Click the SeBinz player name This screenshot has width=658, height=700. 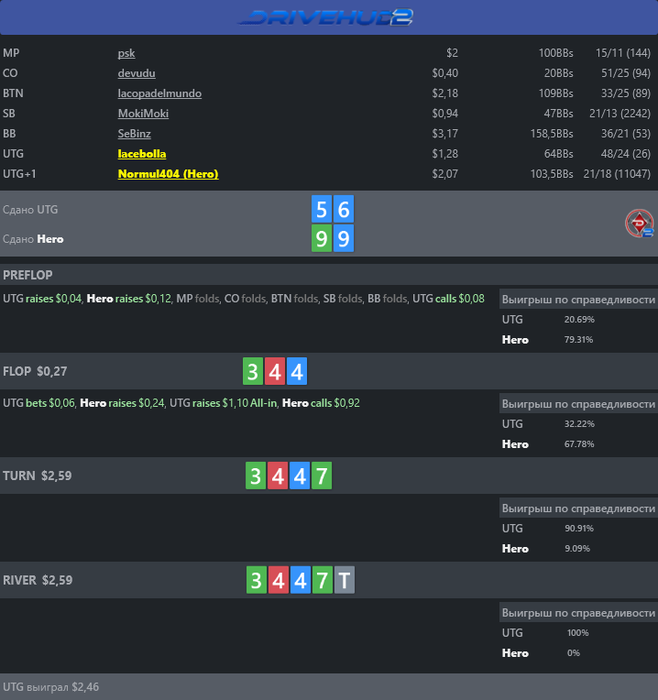point(134,133)
